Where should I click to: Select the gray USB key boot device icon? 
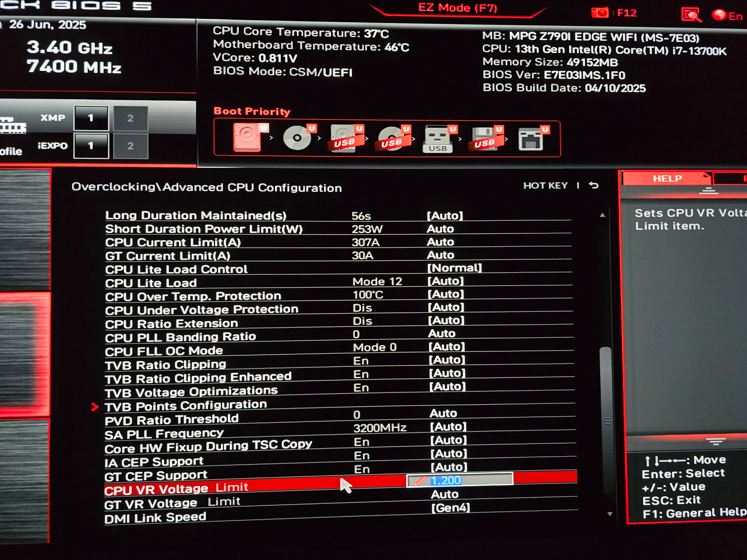coord(439,139)
